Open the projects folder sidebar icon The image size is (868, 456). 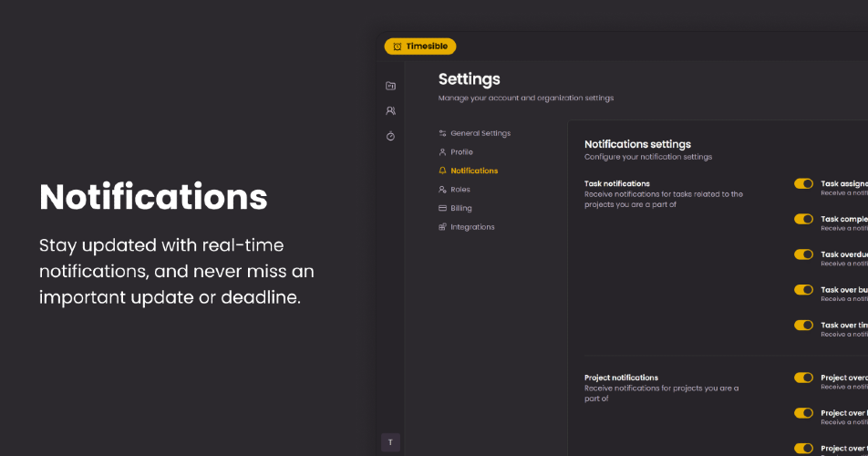[391, 86]
